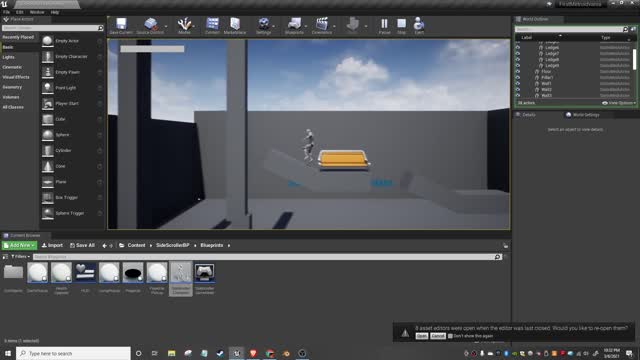Expand the Source Control dropdown arrow
The width and height of the screenshot is (640, 360).
166,27
